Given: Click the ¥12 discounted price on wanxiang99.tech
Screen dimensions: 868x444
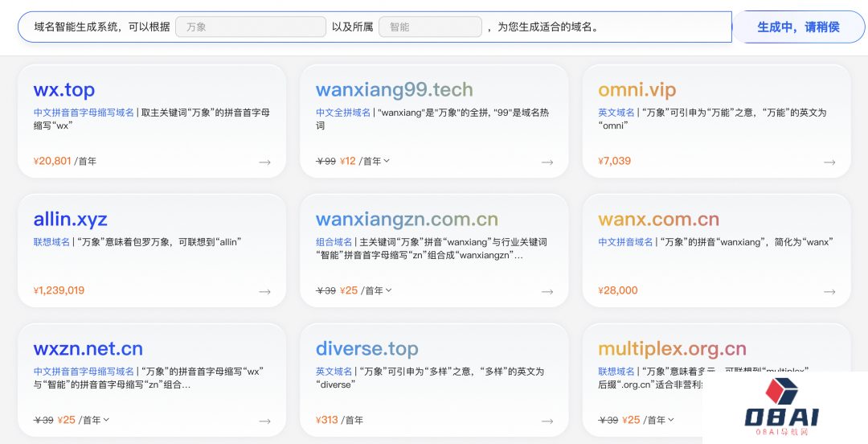Looking at the screenshot, I should tap(348, 161).
